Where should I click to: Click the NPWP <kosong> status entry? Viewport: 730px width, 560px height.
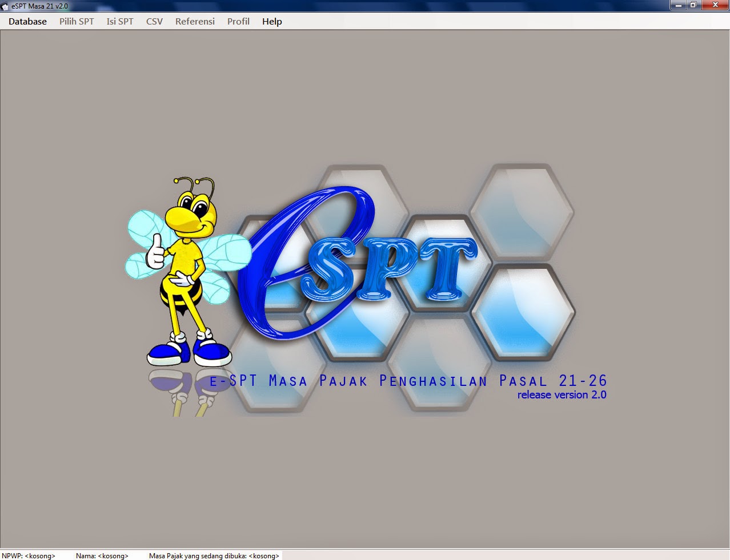coord(29,555)
